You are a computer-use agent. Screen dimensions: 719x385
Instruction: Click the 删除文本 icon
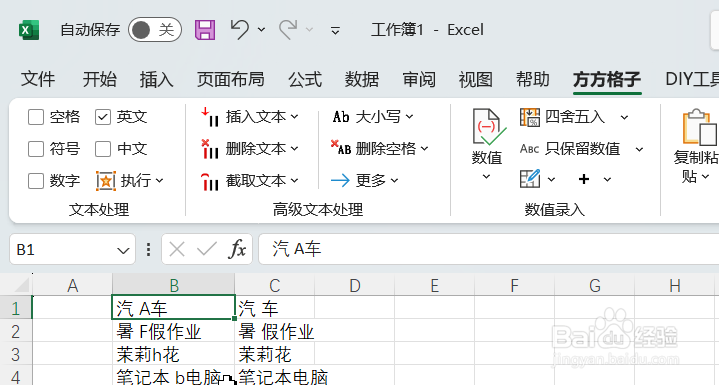(210, 149)
